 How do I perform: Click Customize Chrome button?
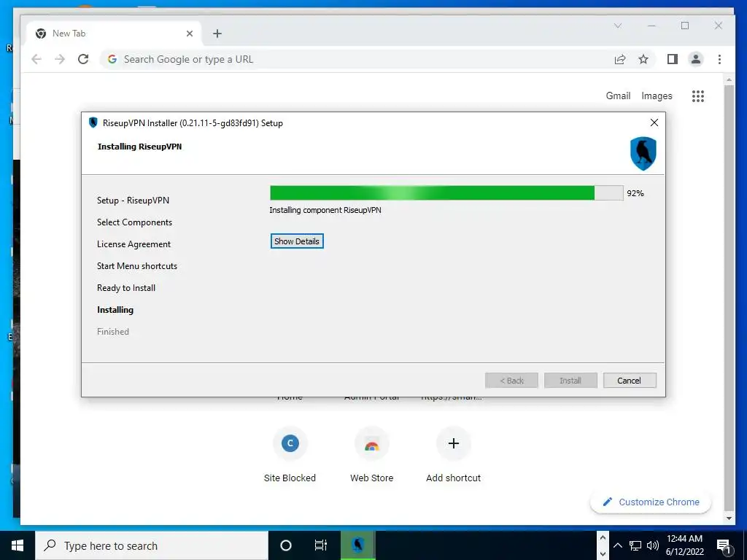coord(651,502)
